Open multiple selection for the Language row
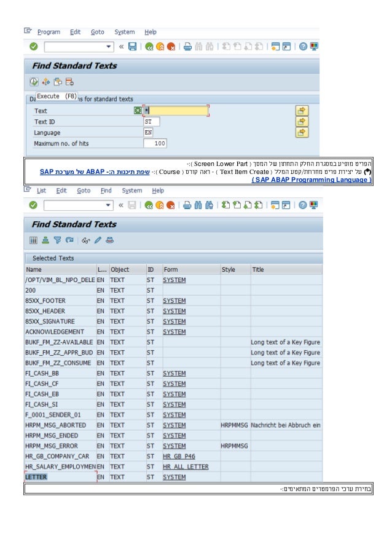Image resolution: width=392 pixels, height=555 pixels. pos(302,132)
